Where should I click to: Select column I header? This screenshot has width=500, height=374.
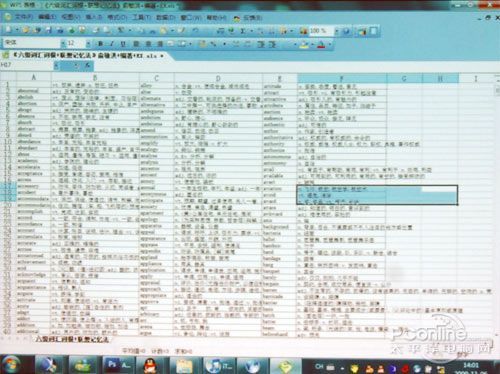476,79
